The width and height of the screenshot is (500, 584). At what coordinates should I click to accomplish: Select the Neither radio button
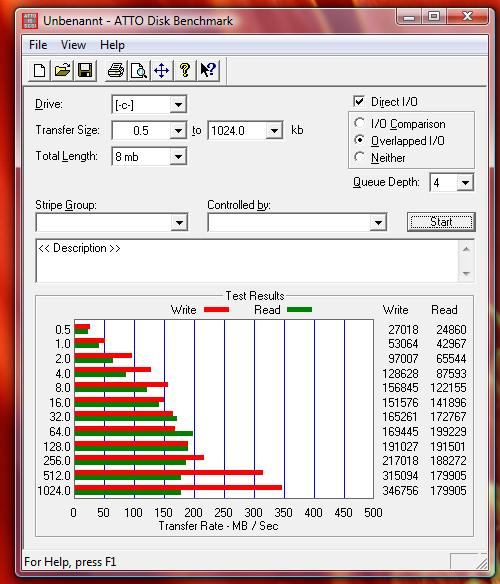[360, 157]
